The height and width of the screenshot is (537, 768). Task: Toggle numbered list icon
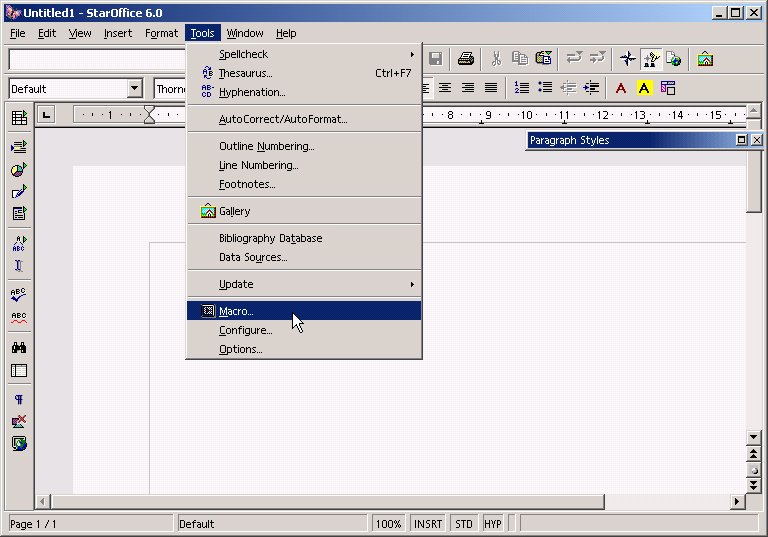521,88
